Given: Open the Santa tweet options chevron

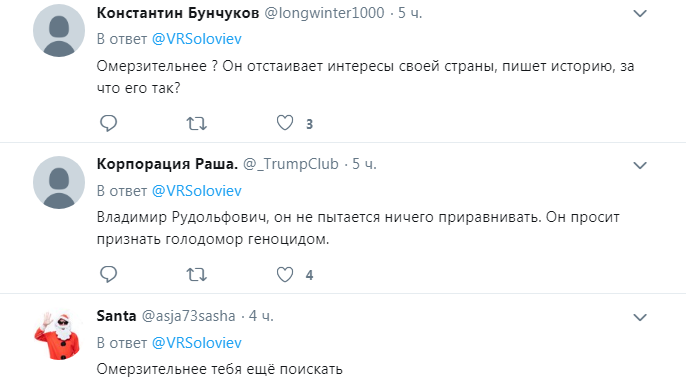Looking at the screenshot, I should click(x=640, y=317).
